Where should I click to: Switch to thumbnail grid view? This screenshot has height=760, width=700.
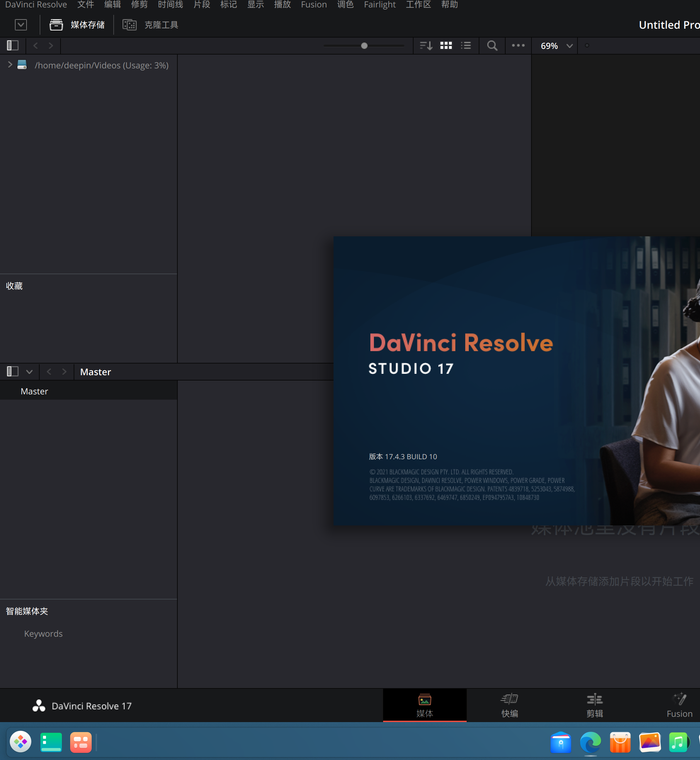[446, 46]
